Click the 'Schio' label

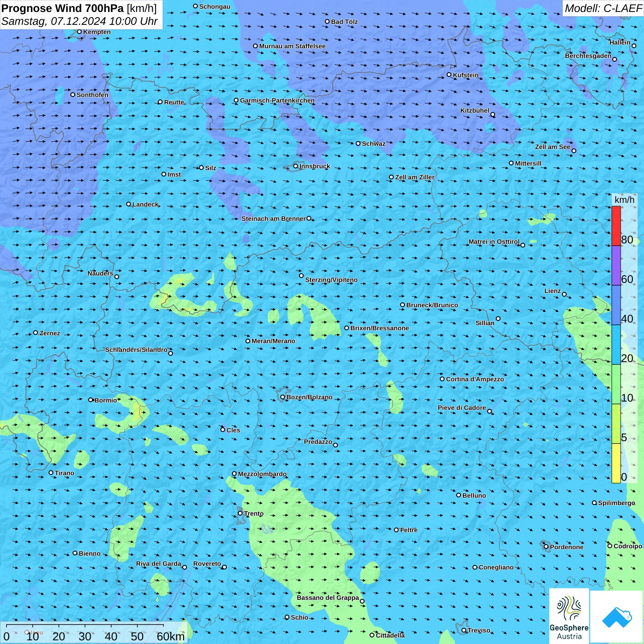[x=299, y=617]
